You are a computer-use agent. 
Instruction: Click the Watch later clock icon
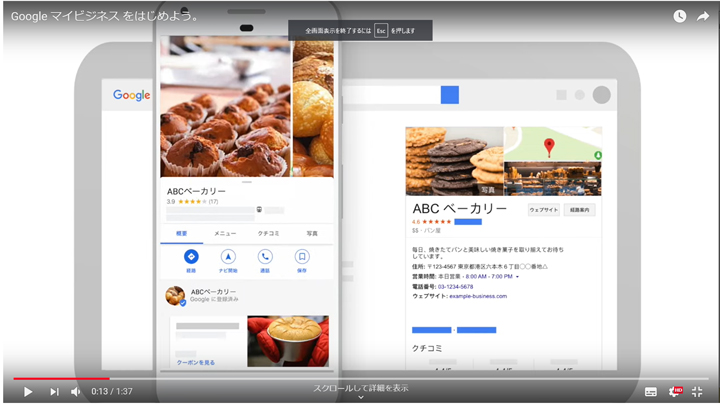[680, 17]
